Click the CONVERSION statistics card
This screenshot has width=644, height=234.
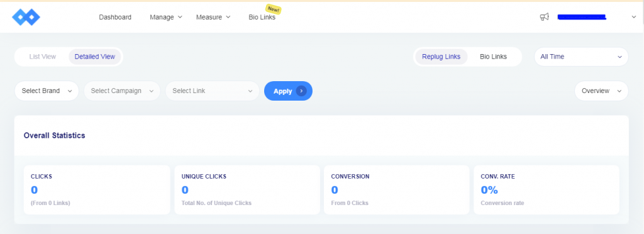396,190
